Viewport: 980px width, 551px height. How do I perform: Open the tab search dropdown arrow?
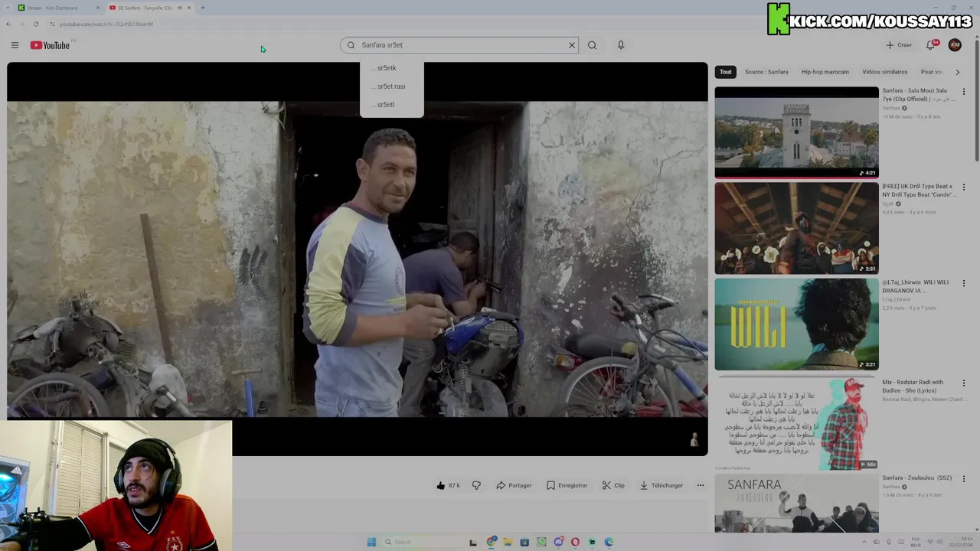tap(6, 8)
